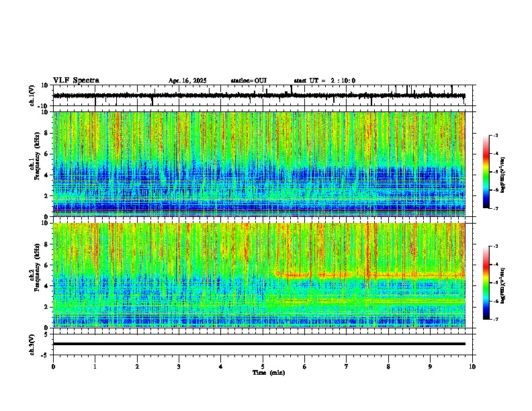The image size is (532, 411).
Task: Click the 6 kHz tick on ch.2 frequency axis
Action: pyautogui.click(x=46, y=265)
